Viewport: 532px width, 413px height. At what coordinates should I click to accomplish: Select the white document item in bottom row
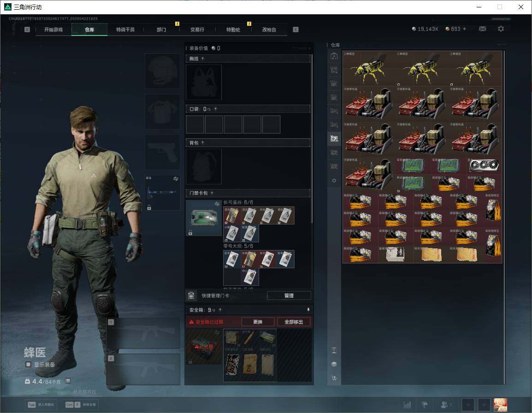coord(395,254)
